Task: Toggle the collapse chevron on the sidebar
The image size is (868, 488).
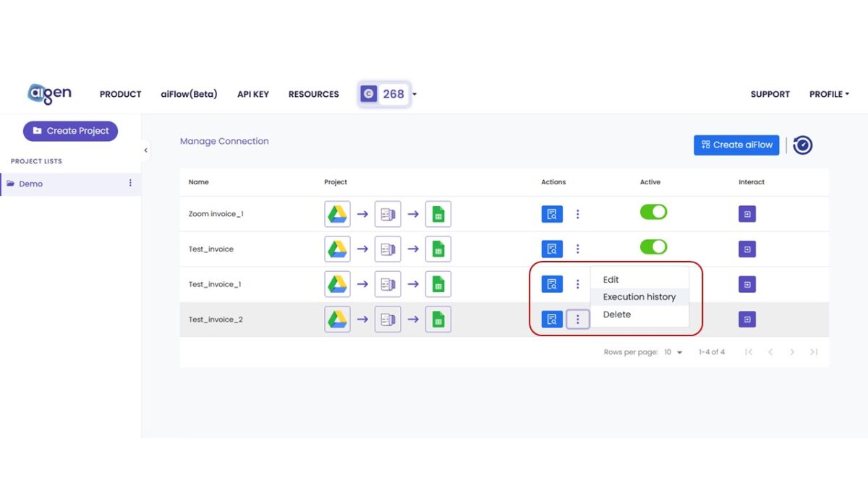Action: pos(146,150)
